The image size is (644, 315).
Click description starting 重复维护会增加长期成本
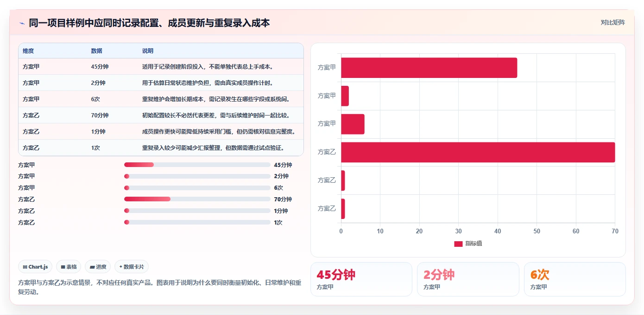click(216, 99)
